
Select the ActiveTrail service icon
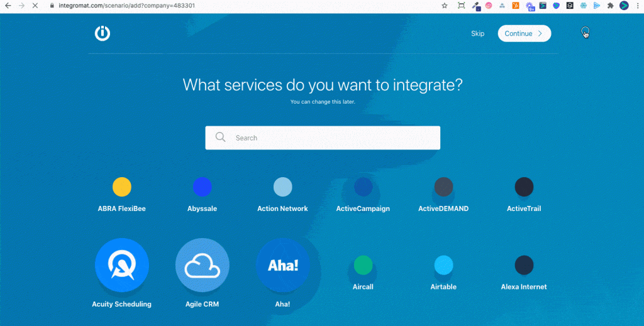(x=524, y=187)
